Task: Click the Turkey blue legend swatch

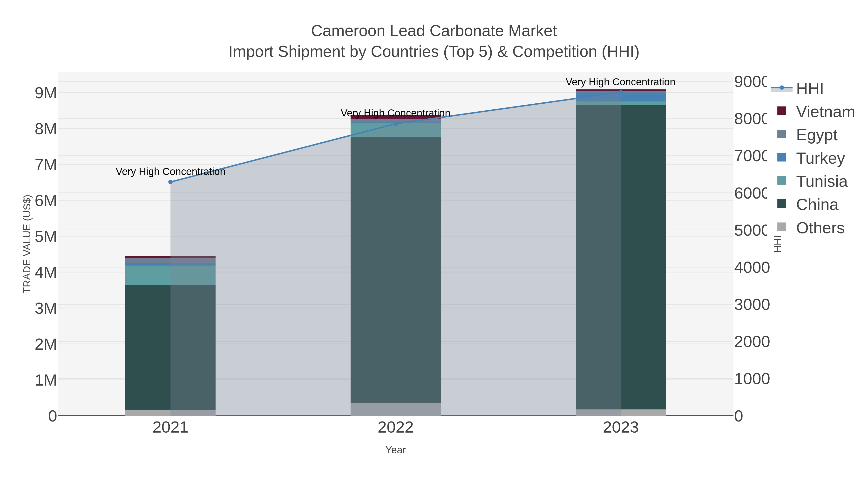Action: 782,157
